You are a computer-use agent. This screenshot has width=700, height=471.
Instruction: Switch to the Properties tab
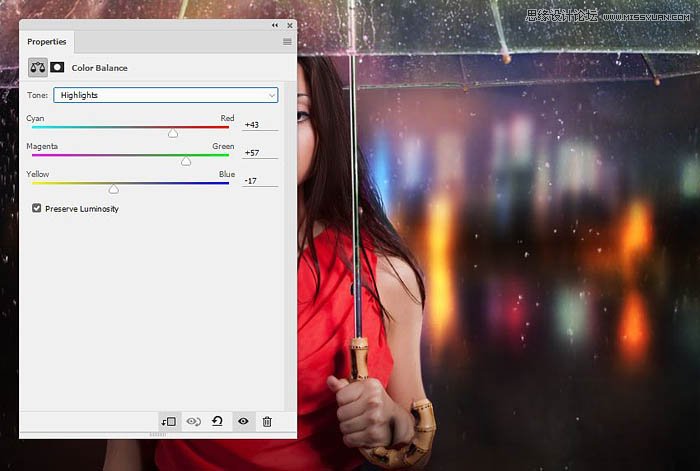tap(46, 42)
